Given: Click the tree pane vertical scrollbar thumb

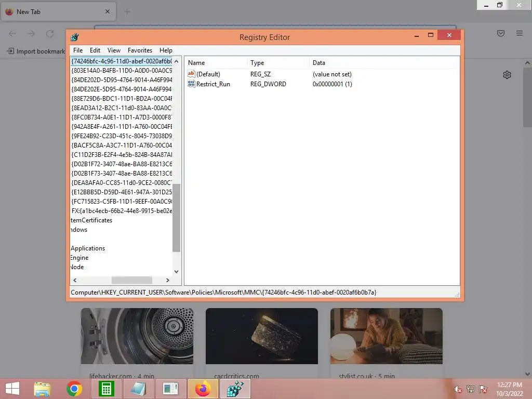Looking at the screenshot, I should (x=177, y=218).
